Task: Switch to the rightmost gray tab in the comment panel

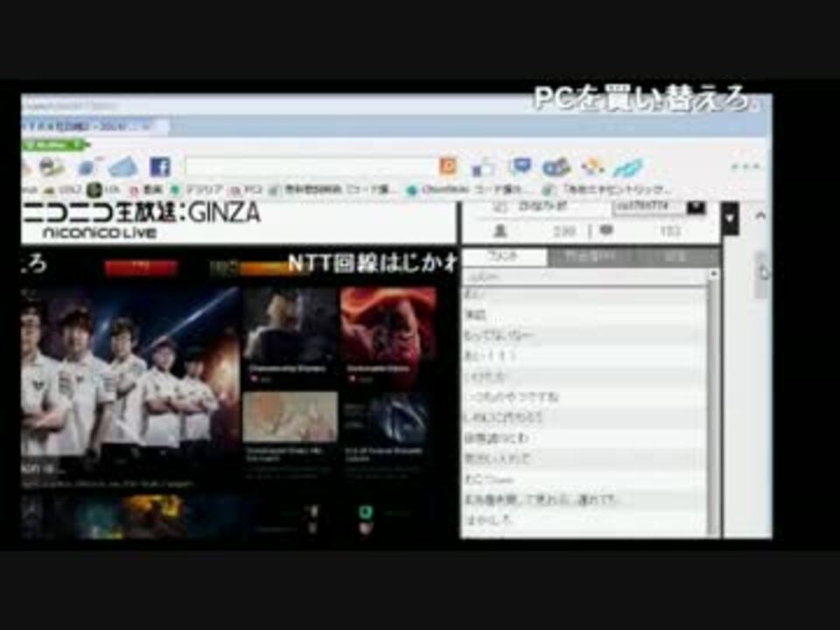Action: [675, 257]
